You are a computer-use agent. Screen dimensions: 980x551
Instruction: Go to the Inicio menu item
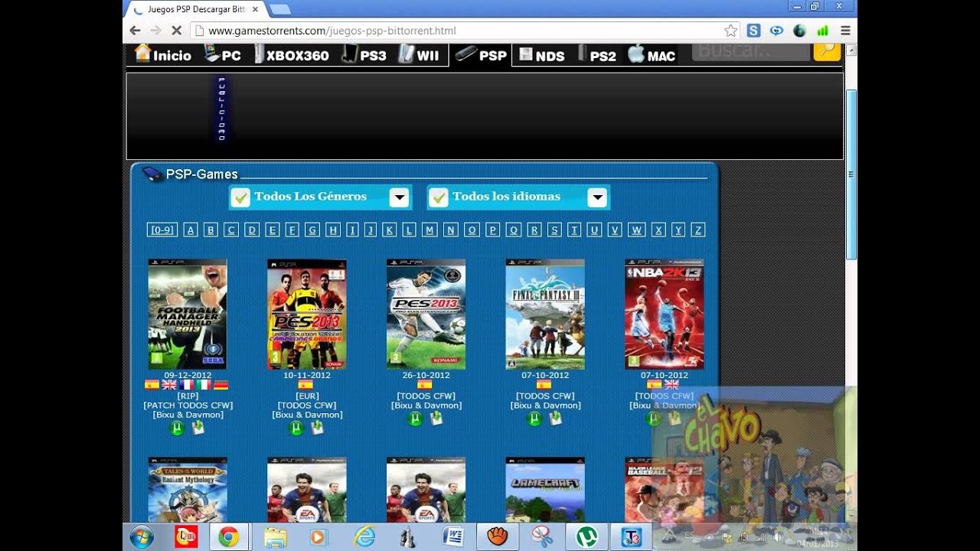[163, 54]
